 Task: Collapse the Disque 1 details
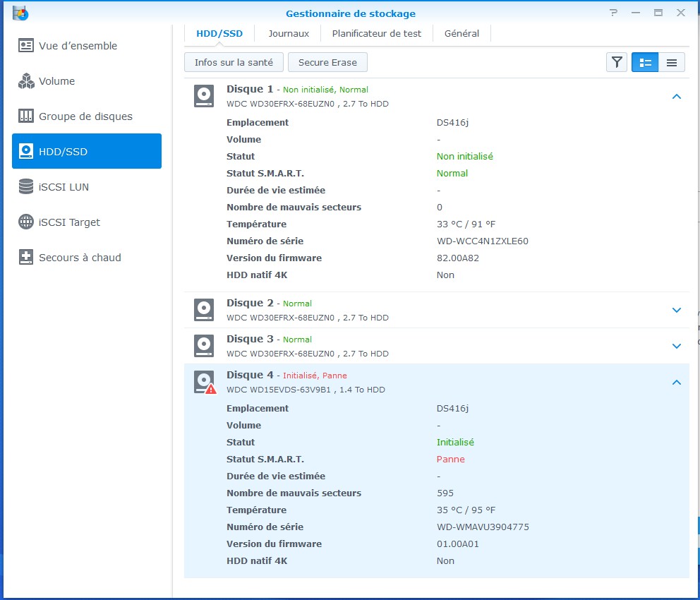coord(676,97)
